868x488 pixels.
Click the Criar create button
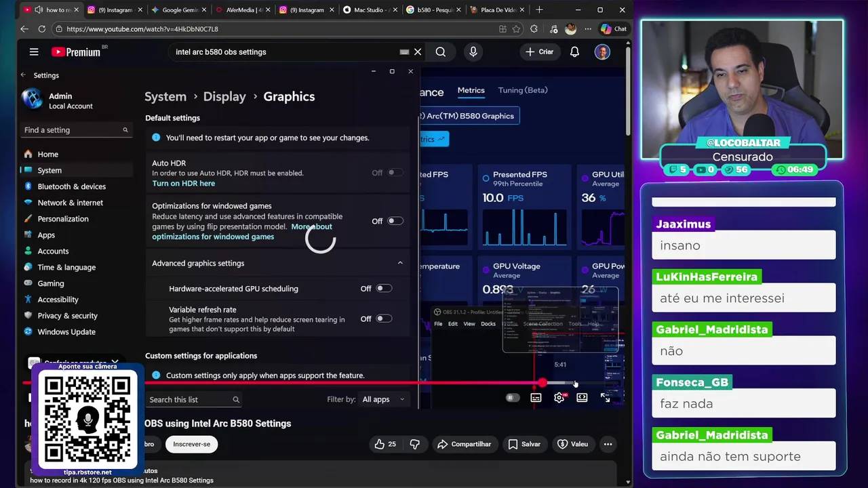tap(540, 52)
